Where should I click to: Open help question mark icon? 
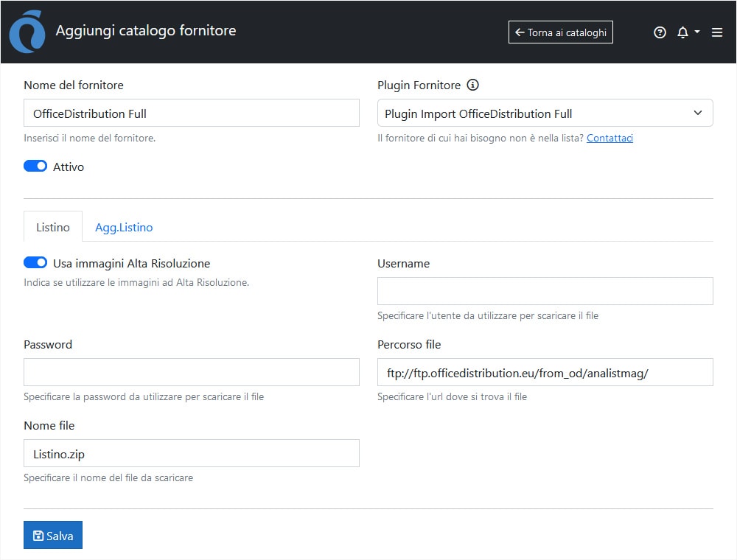660,32
